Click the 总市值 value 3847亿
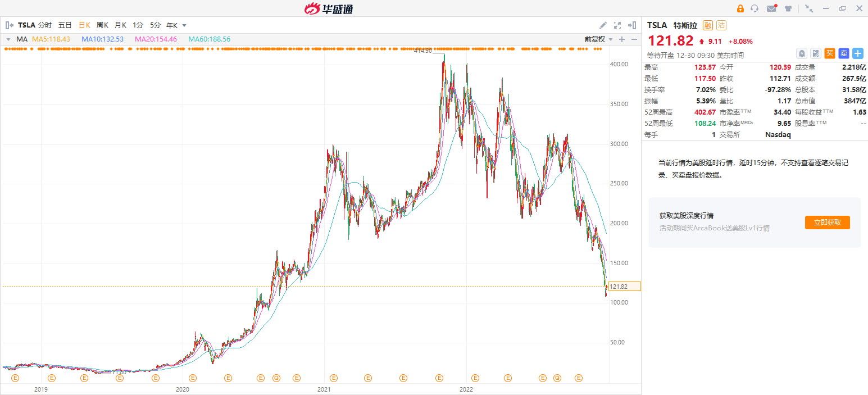This screenshot has height=395, width=868. click(x=855, y=101)
